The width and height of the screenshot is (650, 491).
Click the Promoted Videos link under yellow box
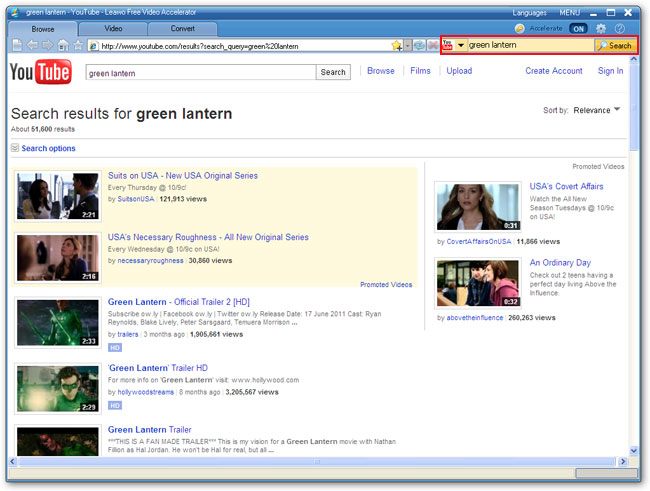(386, 284)
